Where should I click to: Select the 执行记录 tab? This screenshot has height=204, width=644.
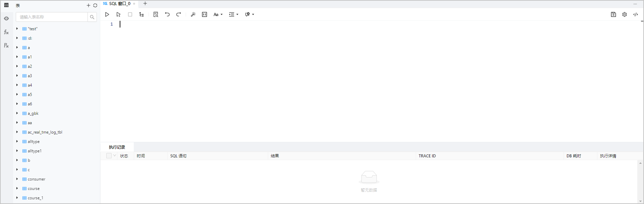tap(117, 147)
